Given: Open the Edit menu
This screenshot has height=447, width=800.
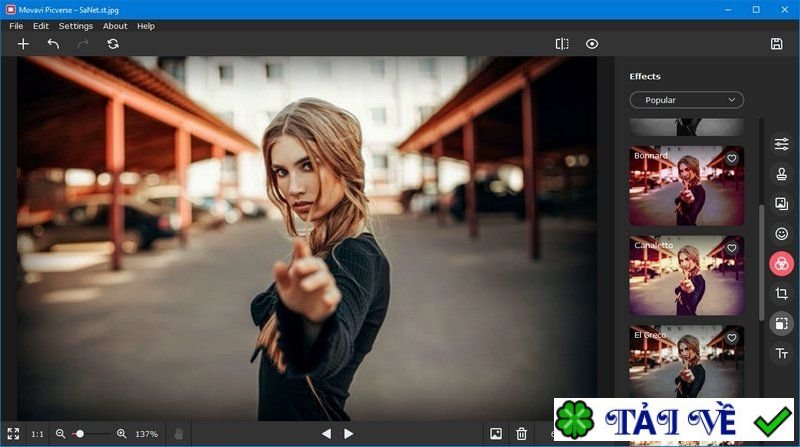Looking at the screenshot, I should pos(41,26).
